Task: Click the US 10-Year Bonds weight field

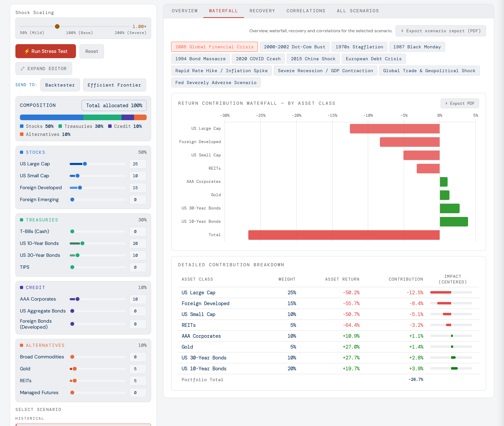Action: coord(138,243)
